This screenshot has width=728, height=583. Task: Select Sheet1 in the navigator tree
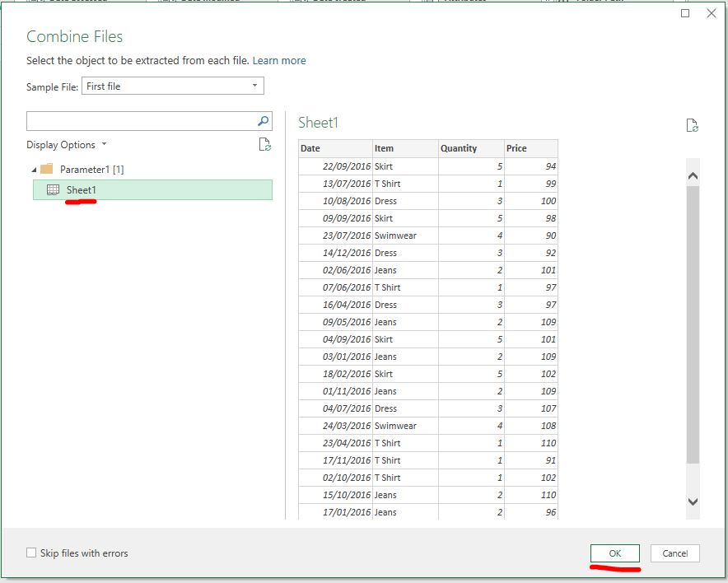pyautogui.click(x=82, y=190)
